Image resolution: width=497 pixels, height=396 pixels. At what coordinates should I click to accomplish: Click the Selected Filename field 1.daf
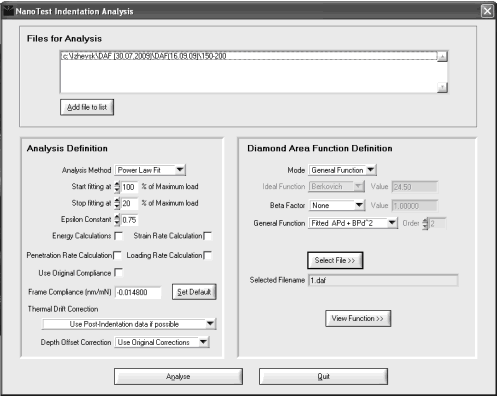383,280
